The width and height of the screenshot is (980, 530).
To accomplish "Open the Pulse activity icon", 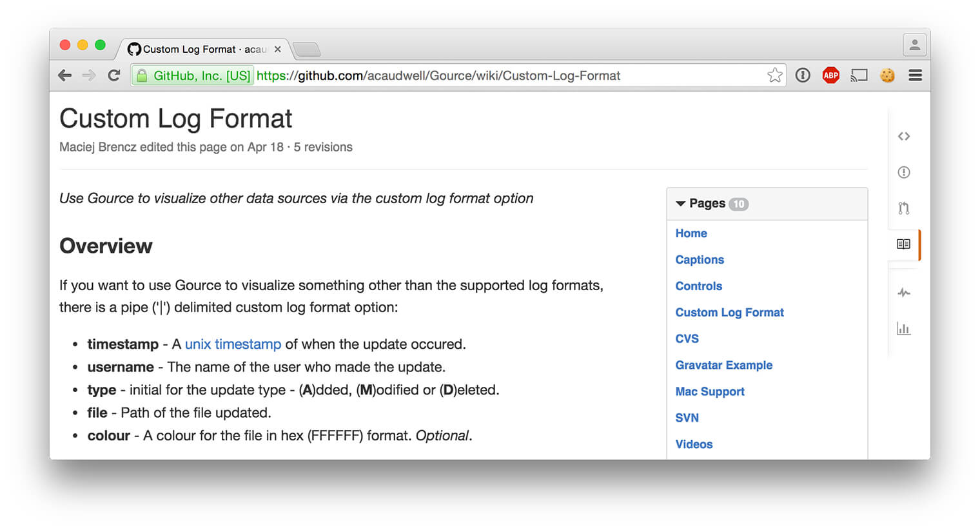I will 903,293.
